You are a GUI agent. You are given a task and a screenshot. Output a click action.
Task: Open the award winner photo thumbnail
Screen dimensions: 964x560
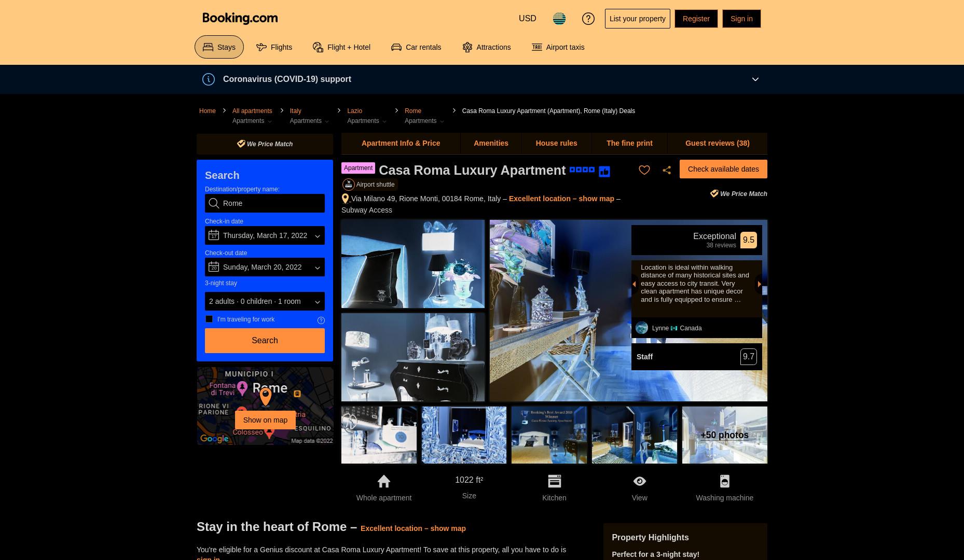(x=549, y=435)
